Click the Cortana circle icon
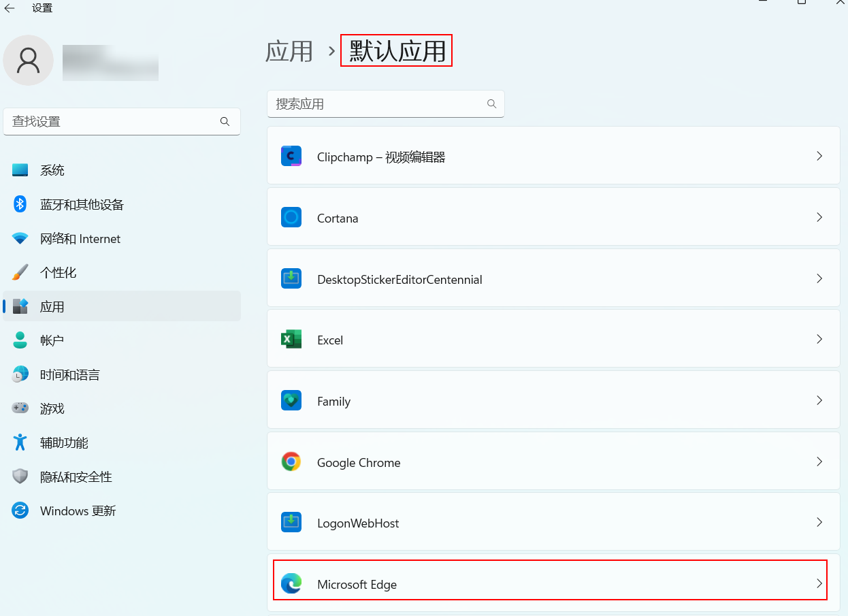This screenshot has width=848, height=616. click(x=291, y=218)
